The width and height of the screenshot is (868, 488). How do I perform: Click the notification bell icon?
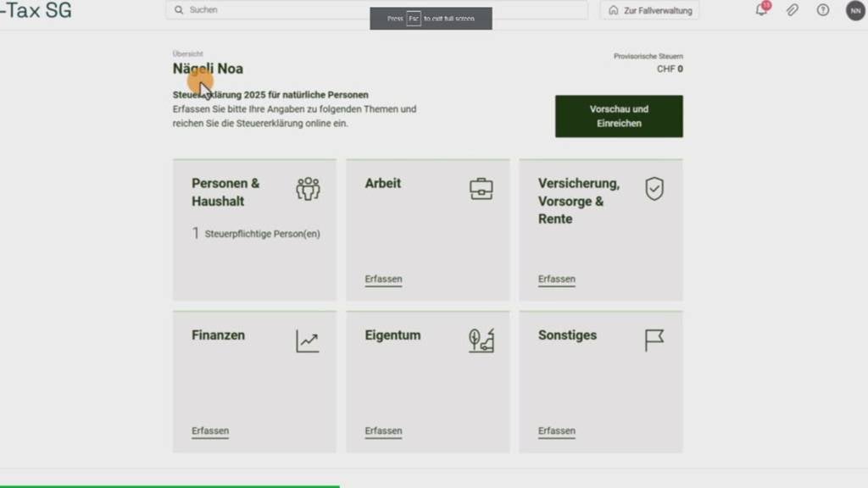(761, 10)
